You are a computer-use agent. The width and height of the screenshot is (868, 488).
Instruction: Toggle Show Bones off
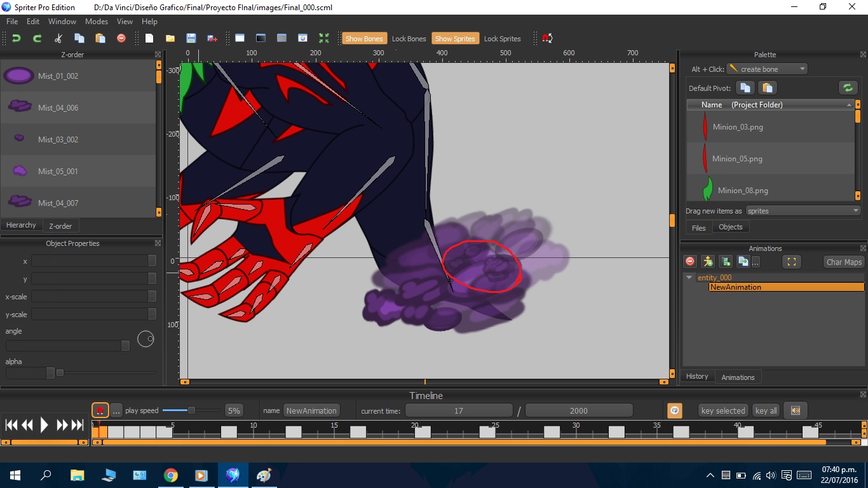[364, 38]
